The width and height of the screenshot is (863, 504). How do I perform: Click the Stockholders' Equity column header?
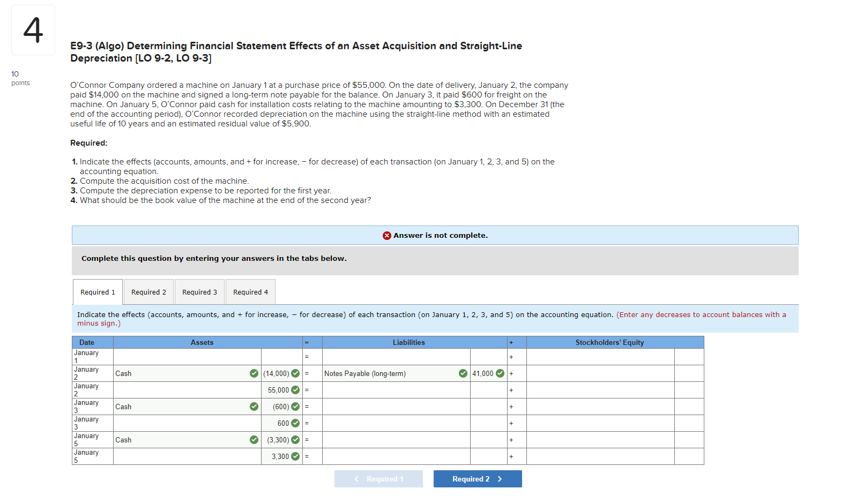[615, 342]
